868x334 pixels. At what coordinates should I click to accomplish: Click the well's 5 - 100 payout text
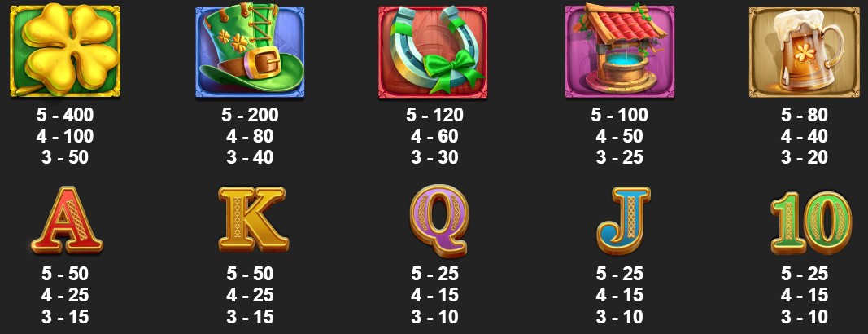(x=619, y=115)
